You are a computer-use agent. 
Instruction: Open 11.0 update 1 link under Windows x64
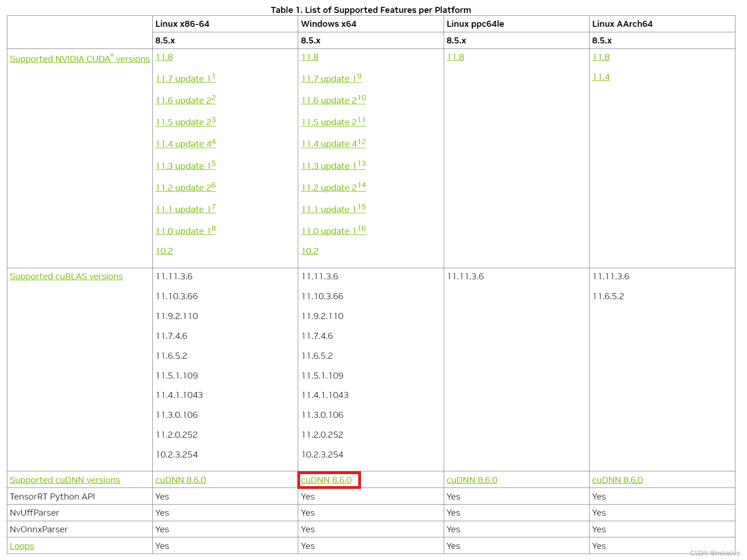(333, 230)
